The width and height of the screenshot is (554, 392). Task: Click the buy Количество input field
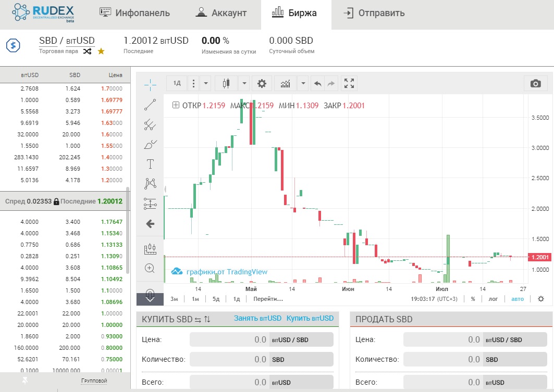pos(230,359)
